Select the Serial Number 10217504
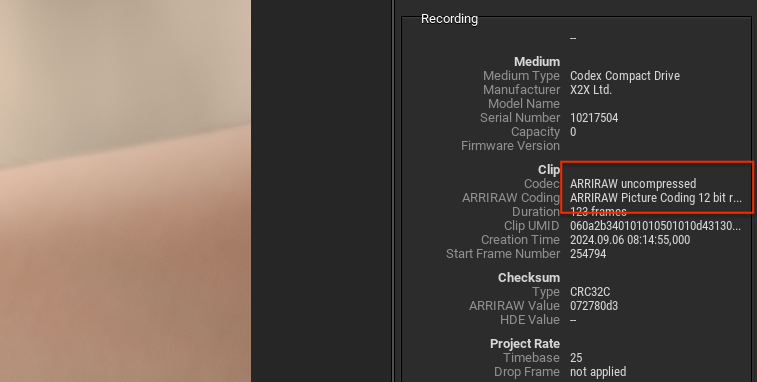757x382 pixels. [594, 118]
